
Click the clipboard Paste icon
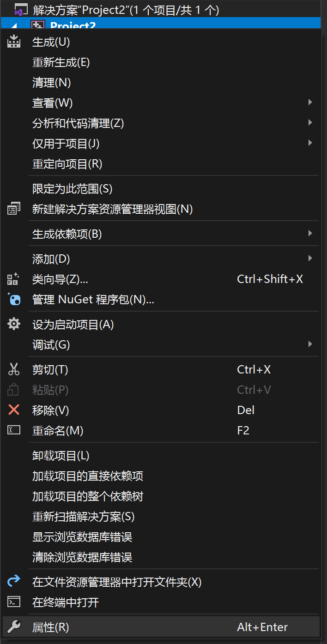pos(14,389)
